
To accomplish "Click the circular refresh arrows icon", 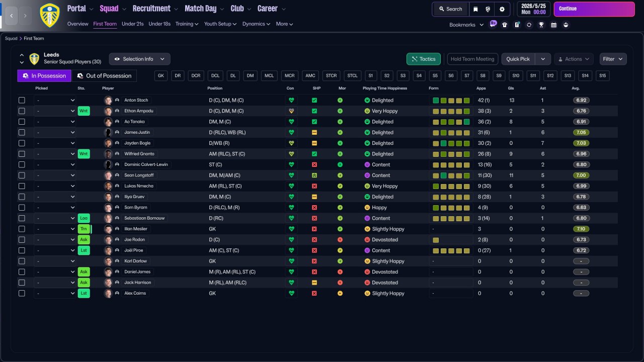I will pos(529,25).
